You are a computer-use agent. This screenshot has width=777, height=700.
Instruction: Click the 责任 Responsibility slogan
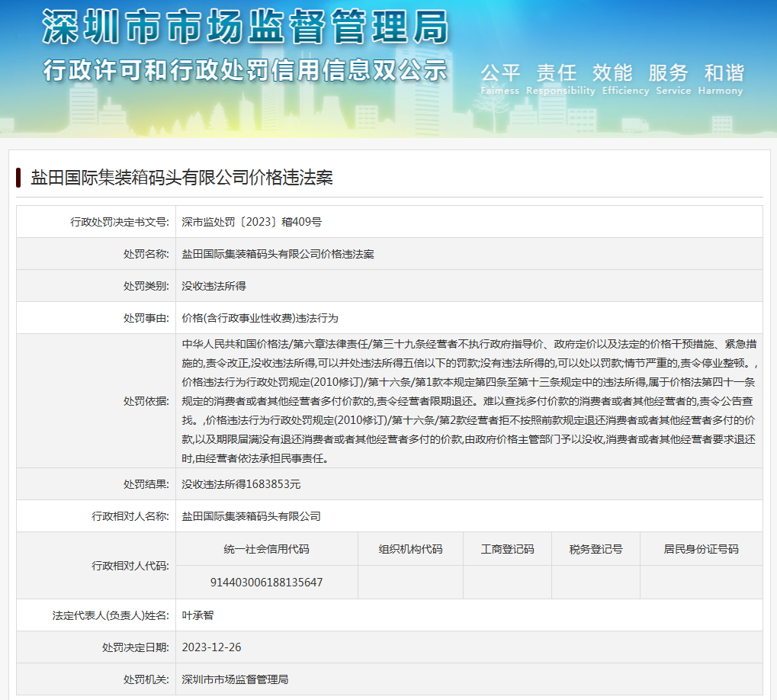click(560, 79)
